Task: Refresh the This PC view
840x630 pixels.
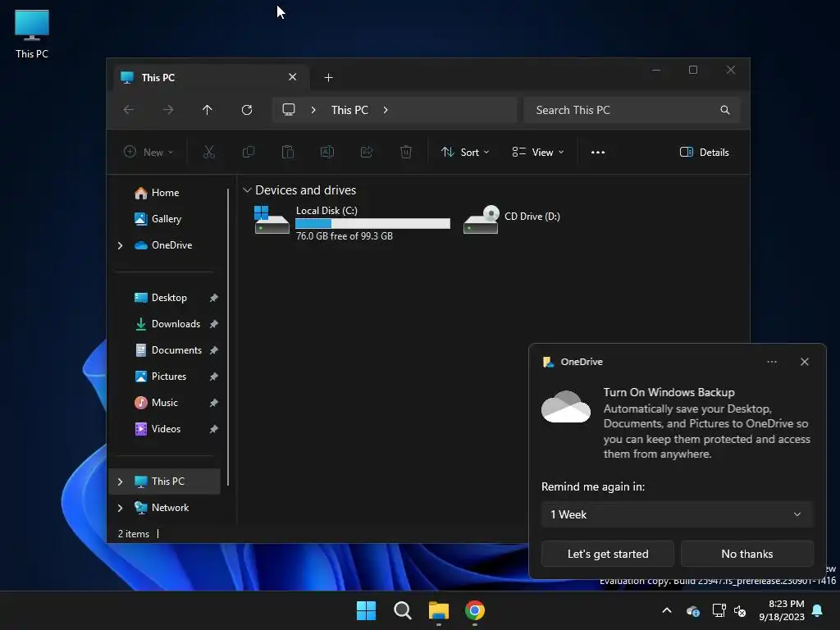Action: (246, 110)
